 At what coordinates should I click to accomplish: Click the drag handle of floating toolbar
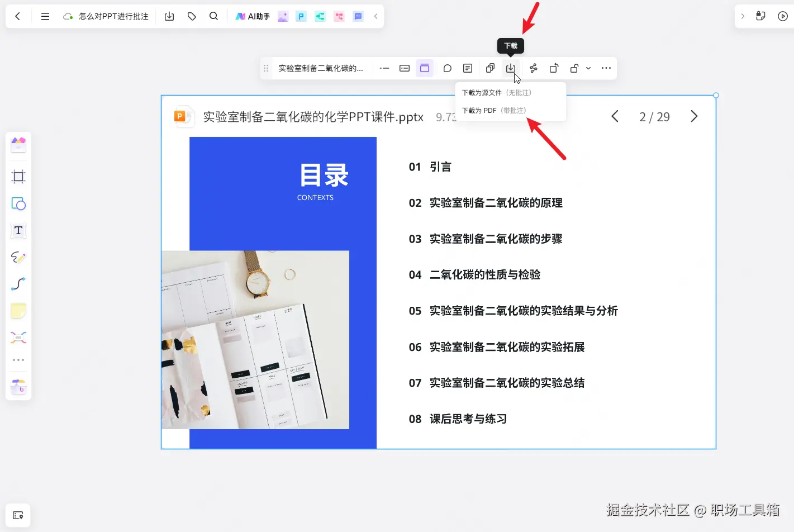click(266, 68)
